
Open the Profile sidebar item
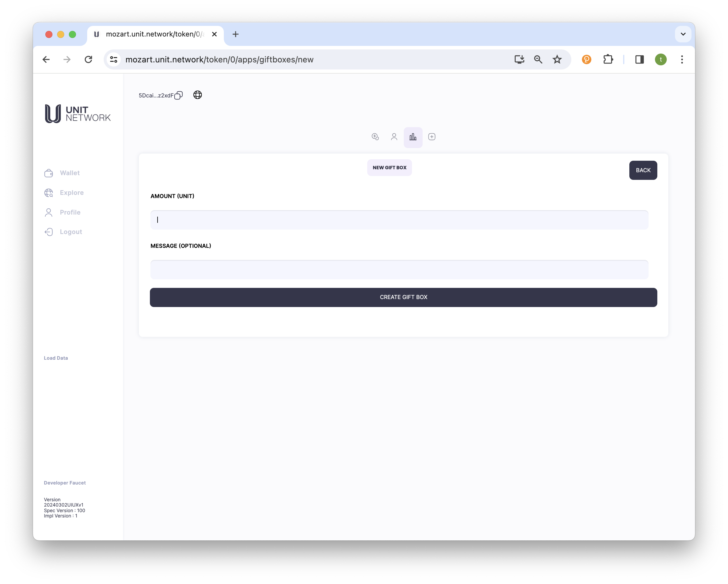[70, 212]
